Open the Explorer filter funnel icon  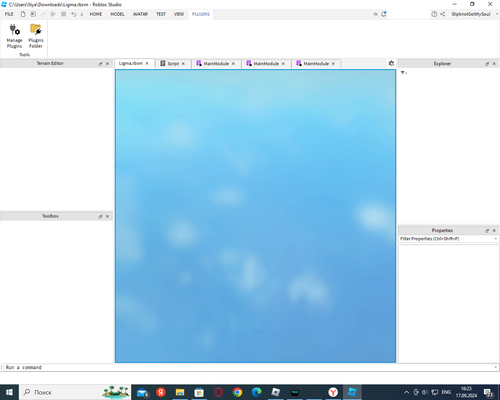[403, 73]
